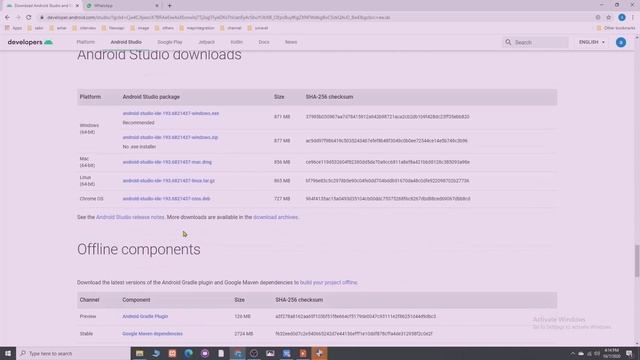Screen dimensions: 640x360
Task: Open a new browser tab with plus
Action: (x=170, y=6)
